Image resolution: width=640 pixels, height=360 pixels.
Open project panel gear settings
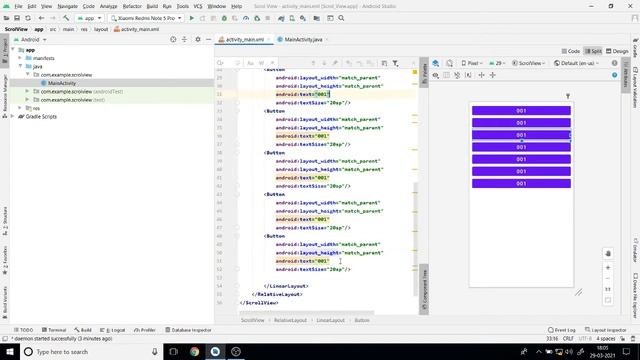(x=198, y=40)
